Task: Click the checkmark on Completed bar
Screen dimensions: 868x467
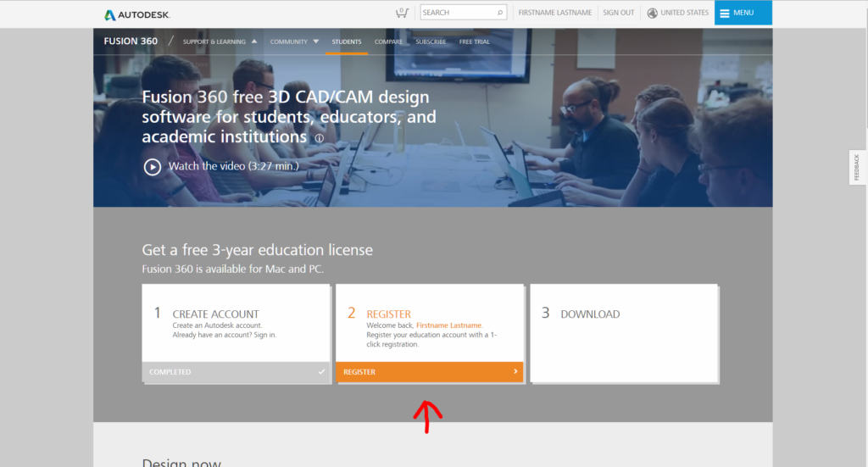Action: (x=320, y=372)
